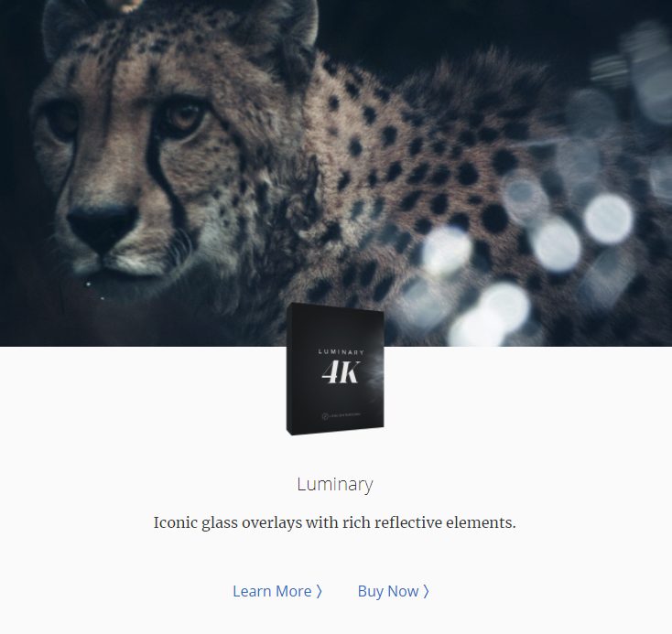Viewport: 672px width, 634px height.
Task: Click the orange object atop cheetah's head
Action: pyautogui.click(x=125, y=5)
